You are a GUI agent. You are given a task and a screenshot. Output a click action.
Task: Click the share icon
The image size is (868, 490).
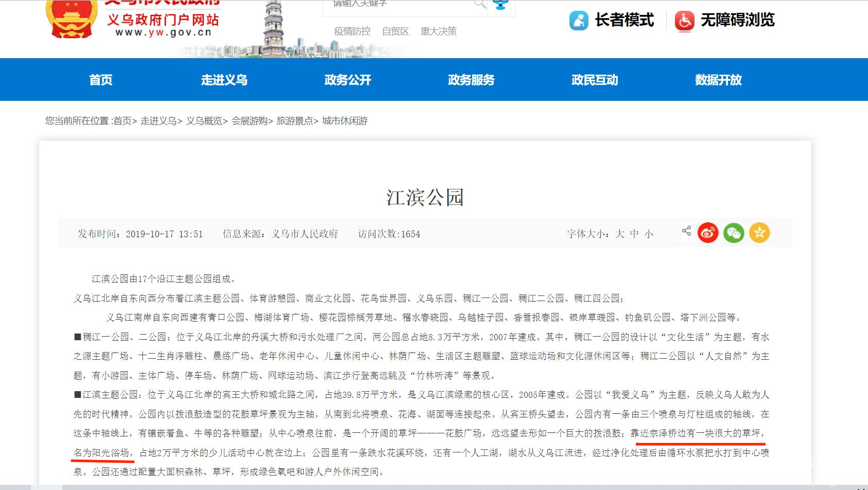686,231
